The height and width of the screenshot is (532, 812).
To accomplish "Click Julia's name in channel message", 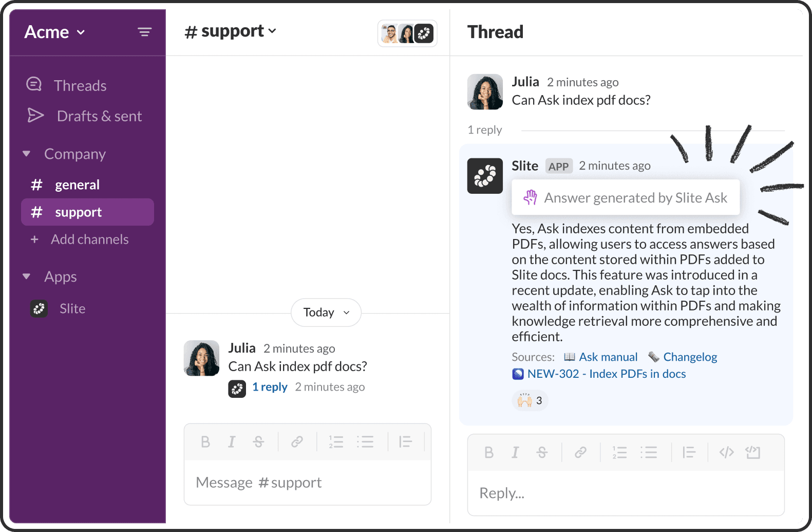I will pos(242,348).
